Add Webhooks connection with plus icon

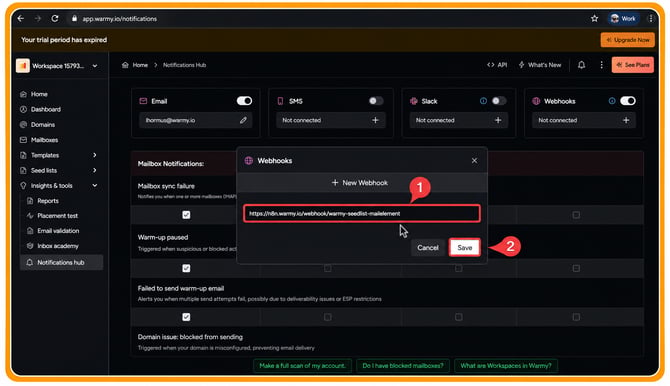[x=626, y=121]
